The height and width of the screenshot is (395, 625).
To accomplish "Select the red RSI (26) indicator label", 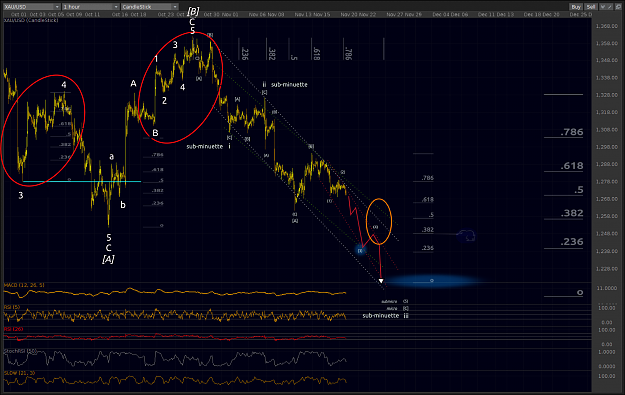I will tap(13, 329).
